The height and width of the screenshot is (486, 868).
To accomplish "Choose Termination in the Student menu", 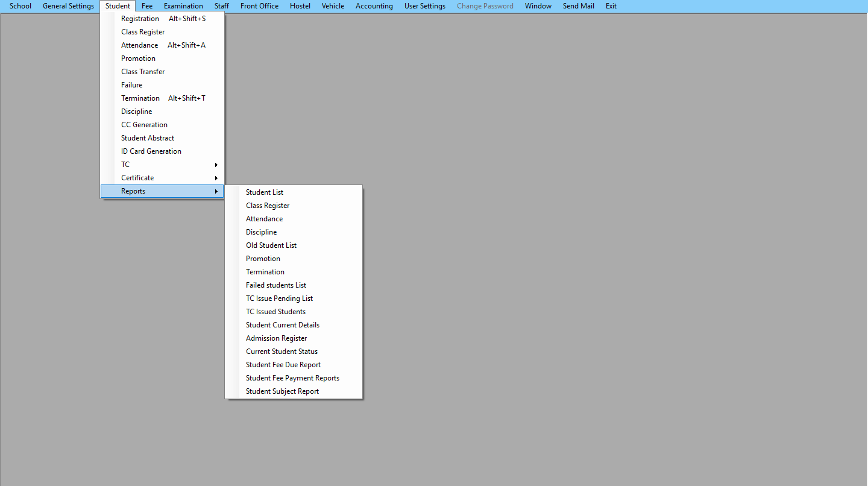I will click(140, 98).
